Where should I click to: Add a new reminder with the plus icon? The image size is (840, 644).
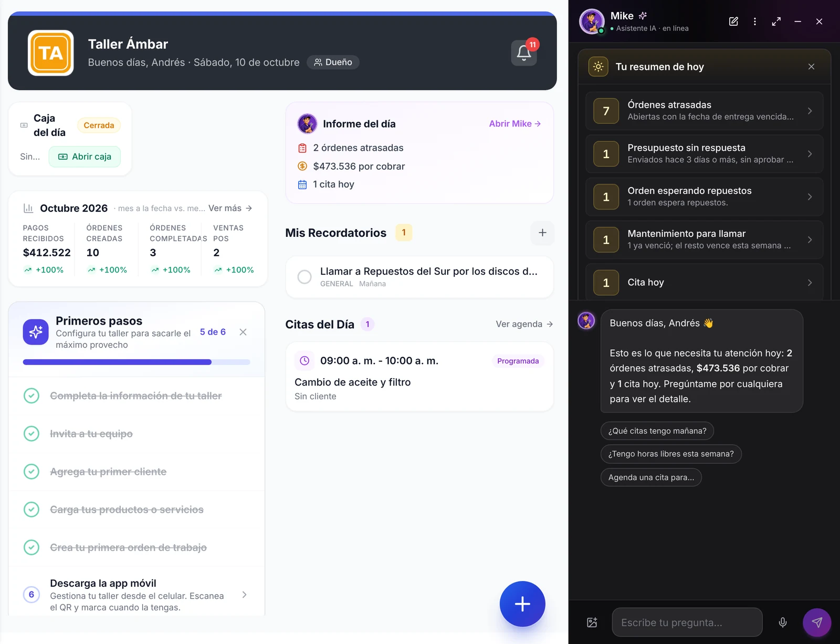(542, 233)
